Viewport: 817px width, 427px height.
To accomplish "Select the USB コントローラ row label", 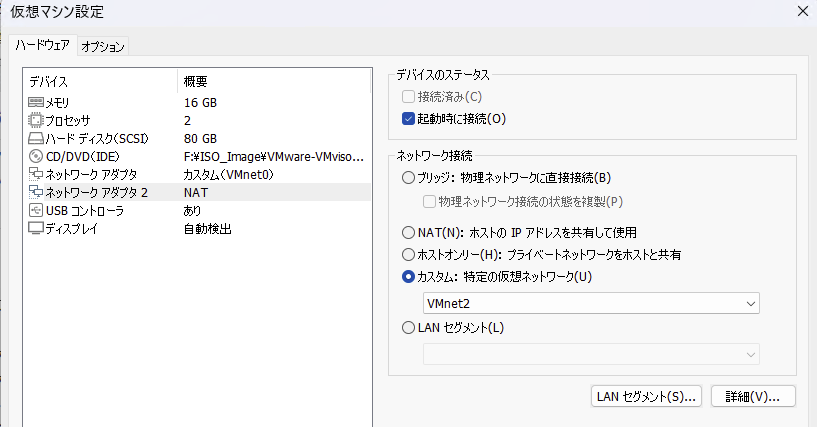I will point(85,210).
